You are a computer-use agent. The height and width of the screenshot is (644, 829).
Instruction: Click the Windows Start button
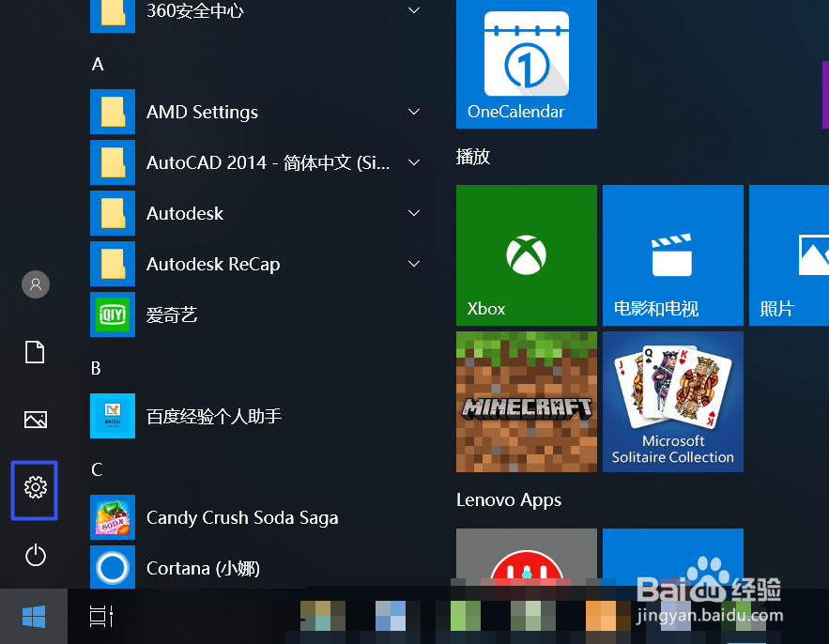34,617
